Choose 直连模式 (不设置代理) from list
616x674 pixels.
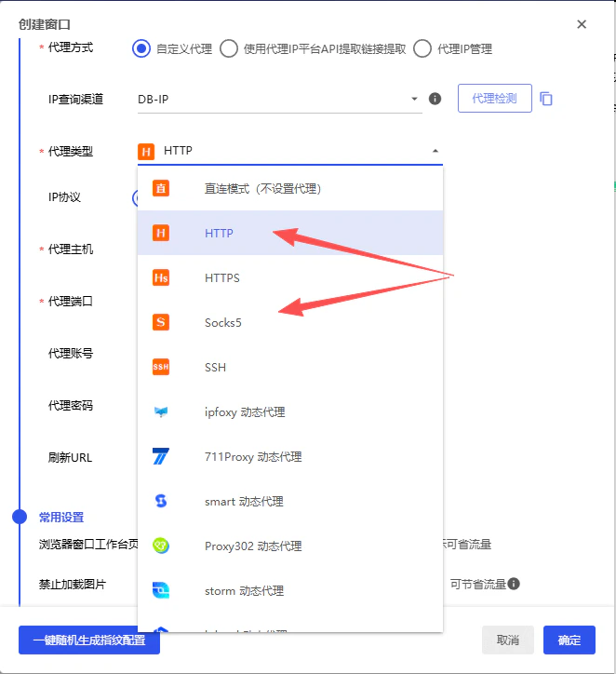290,188
